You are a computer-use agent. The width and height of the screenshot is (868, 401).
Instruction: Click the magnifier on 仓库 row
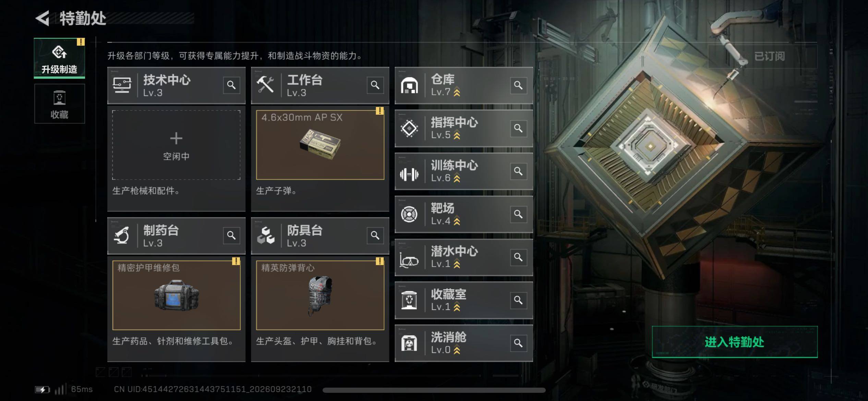(x=518, y=85)
